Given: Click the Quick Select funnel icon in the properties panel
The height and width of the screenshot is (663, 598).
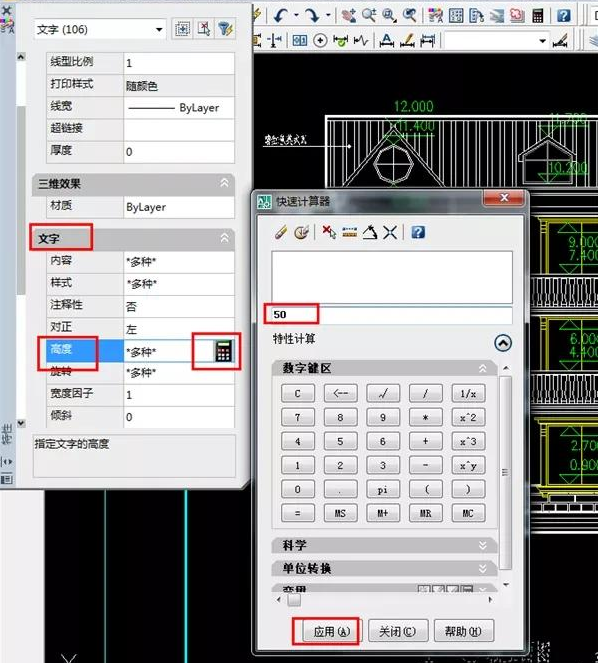Looking at the screenshot, I should tap(226, 29).
